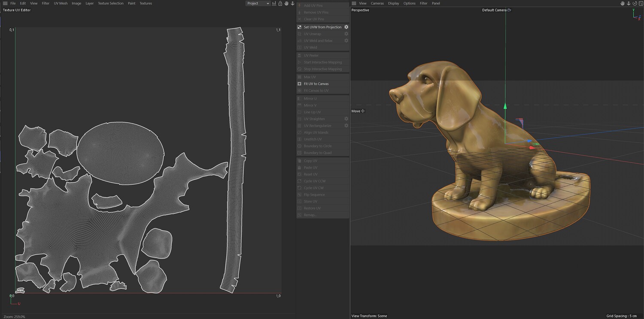
Task: Open the Texture Selection menu
Action: tap(111, 3)
